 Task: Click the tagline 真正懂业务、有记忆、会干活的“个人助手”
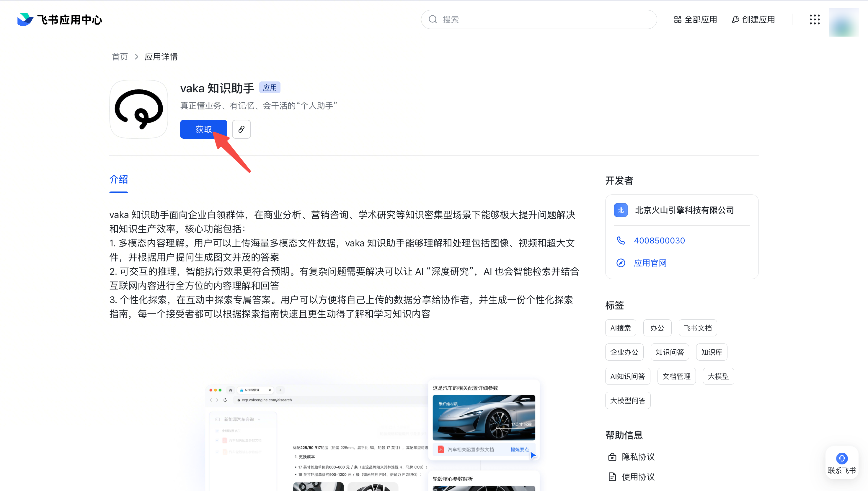tap(259, 106)
